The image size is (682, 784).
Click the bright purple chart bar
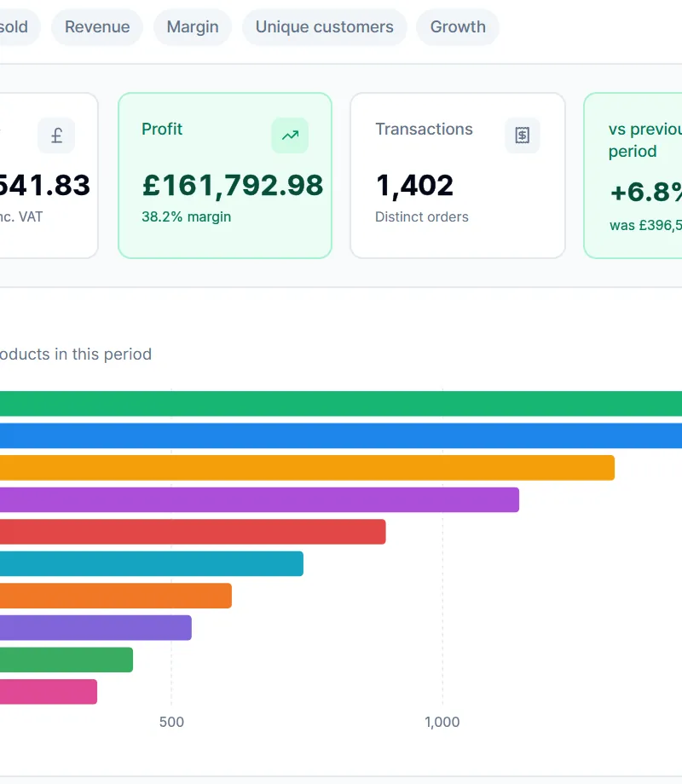(x=260, y=499)
